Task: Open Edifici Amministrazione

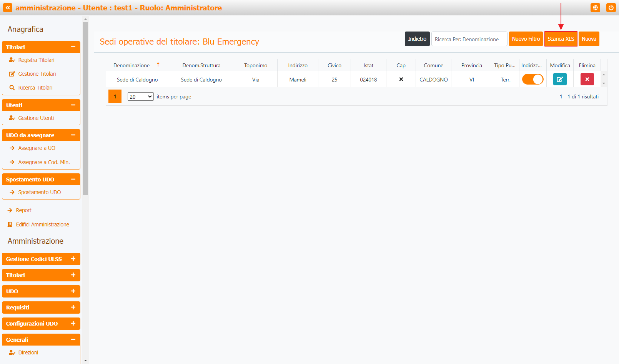Action: 43,224
